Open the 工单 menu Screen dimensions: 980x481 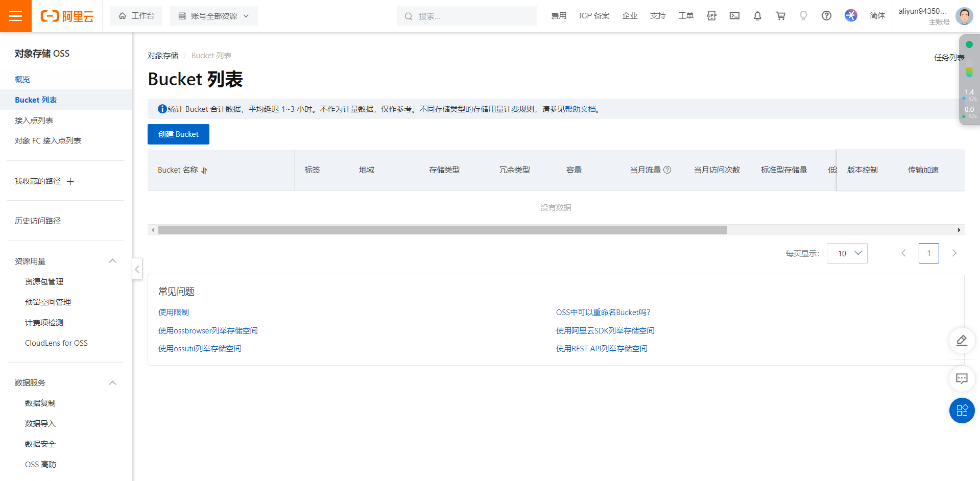click(x=686, y=16)
